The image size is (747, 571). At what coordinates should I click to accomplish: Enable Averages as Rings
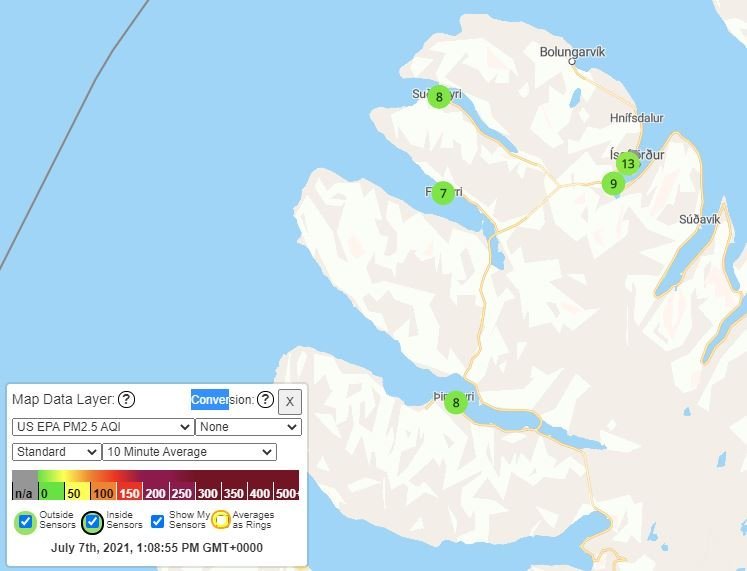(220, 521)
